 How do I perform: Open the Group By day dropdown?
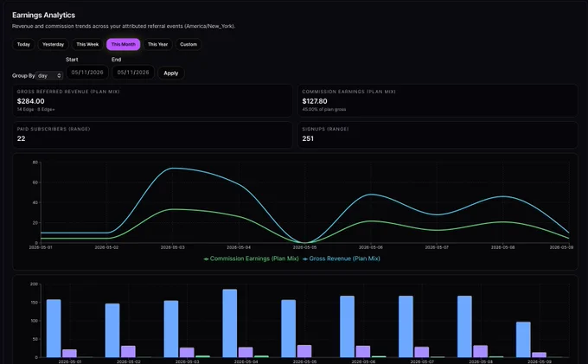coord(49,76)
